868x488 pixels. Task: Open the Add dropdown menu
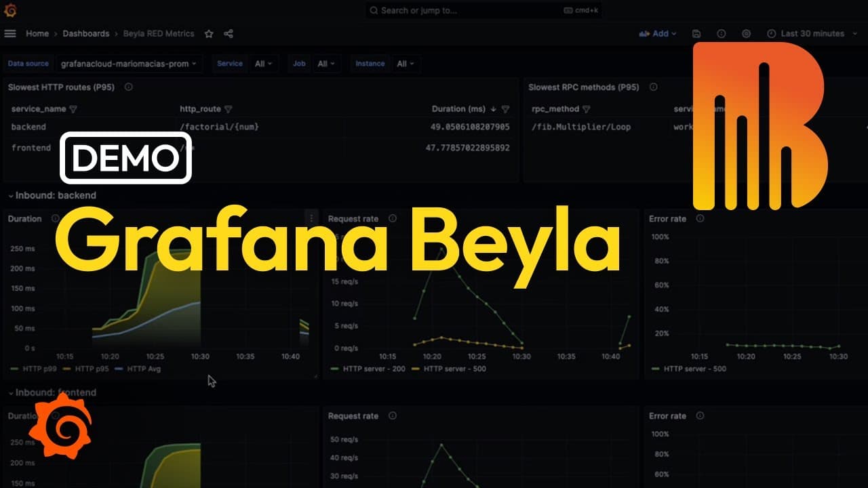point(658,34)
